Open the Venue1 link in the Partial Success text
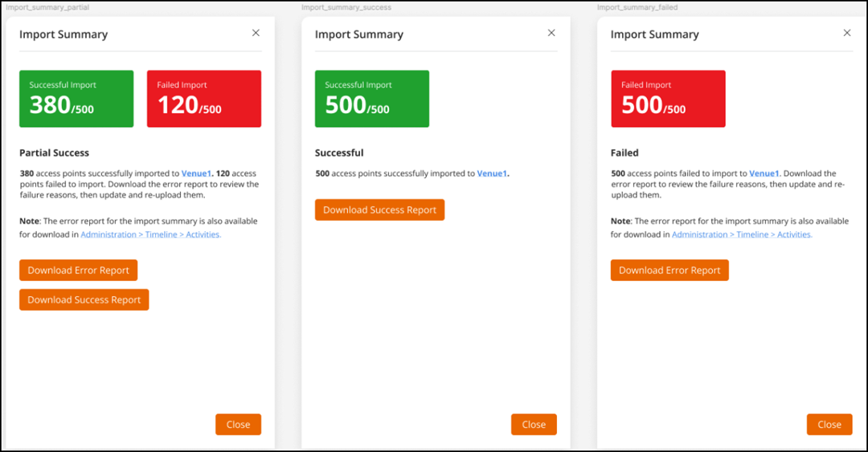Screen dimensions: 868x452 197,173
